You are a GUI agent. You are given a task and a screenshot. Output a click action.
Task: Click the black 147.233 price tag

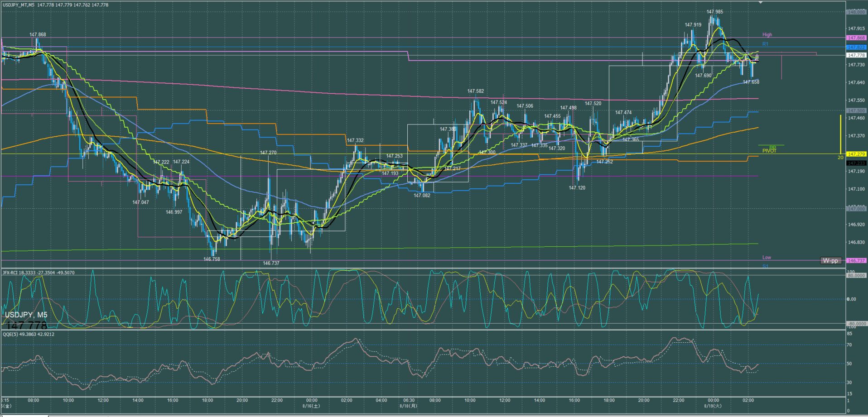(x=856, y=163)
